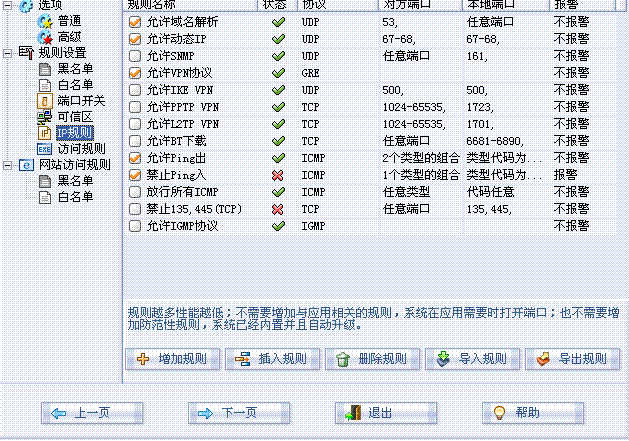Click the IP规则 icon
The width and height of the screenshot is (629, 441).
point(45,133)
